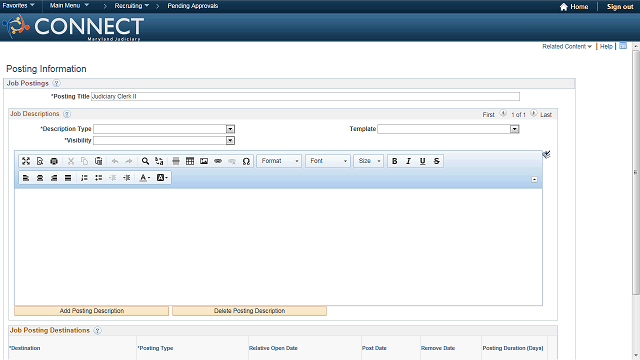Click the Unlink icon

tap(232, 161)
